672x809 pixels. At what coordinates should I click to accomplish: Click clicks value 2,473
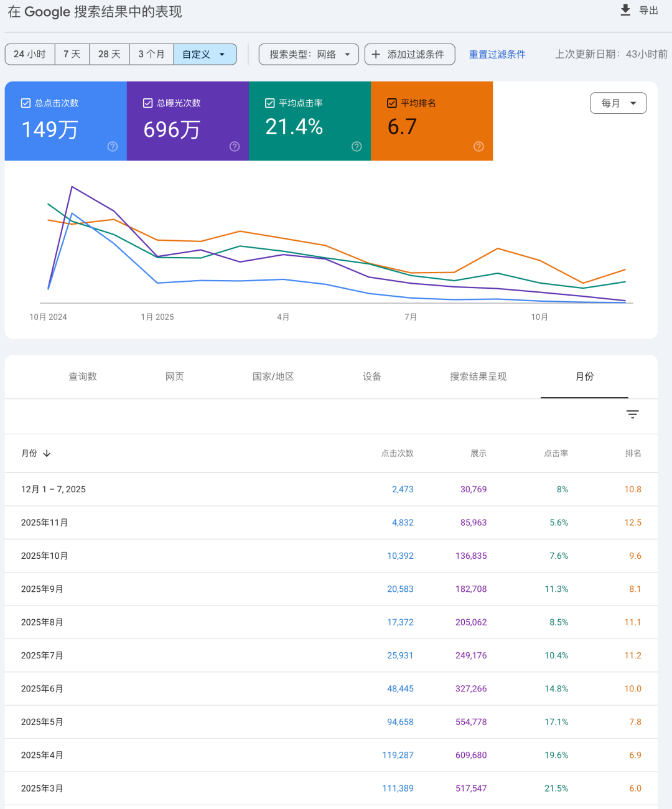[403, 489]
